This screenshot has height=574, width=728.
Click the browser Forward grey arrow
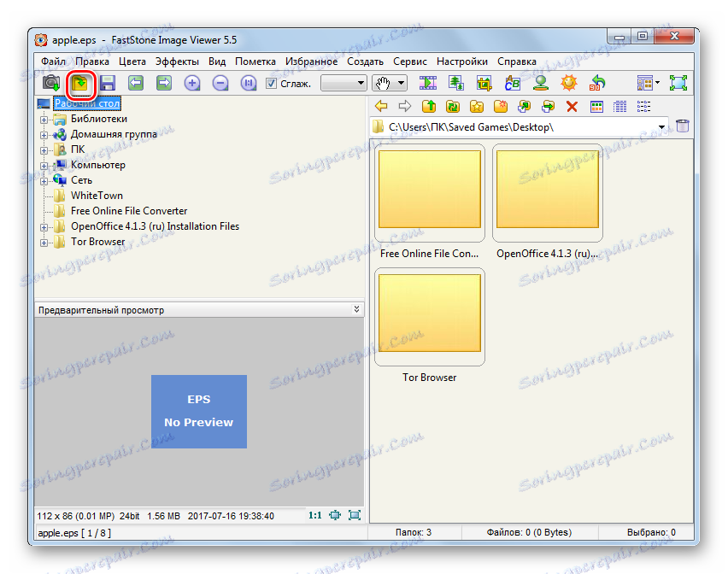(405, 107)
